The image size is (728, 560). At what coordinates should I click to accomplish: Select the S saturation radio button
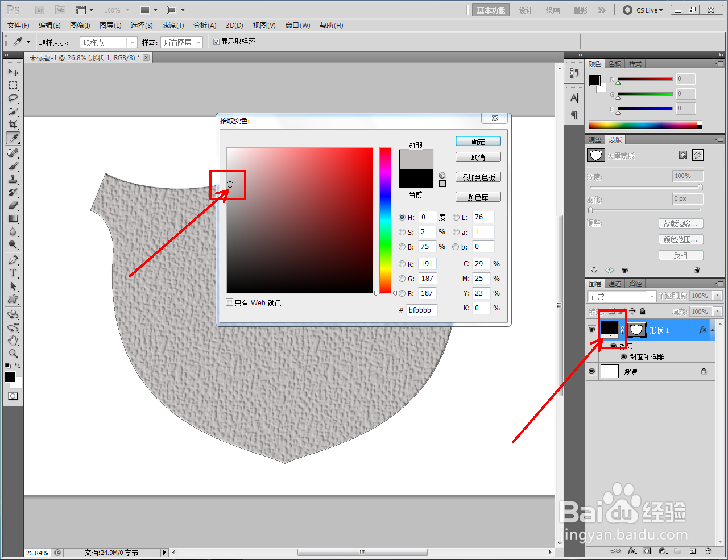[402, 232]
